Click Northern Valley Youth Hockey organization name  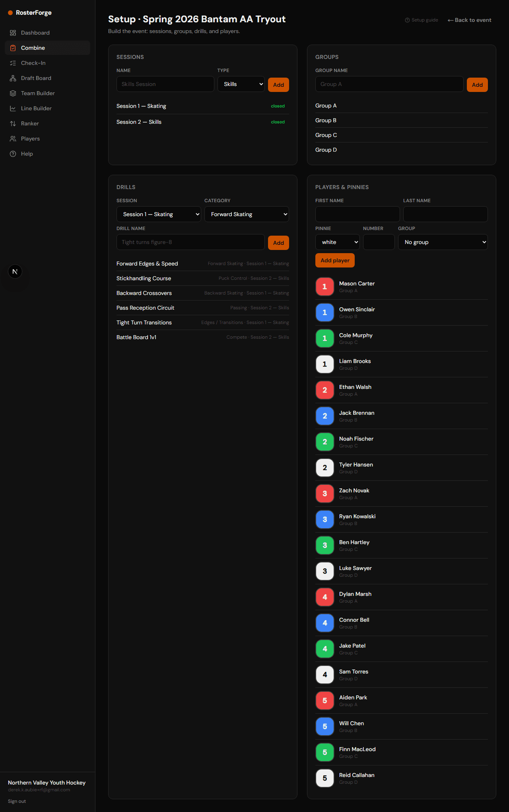point(47,783)
